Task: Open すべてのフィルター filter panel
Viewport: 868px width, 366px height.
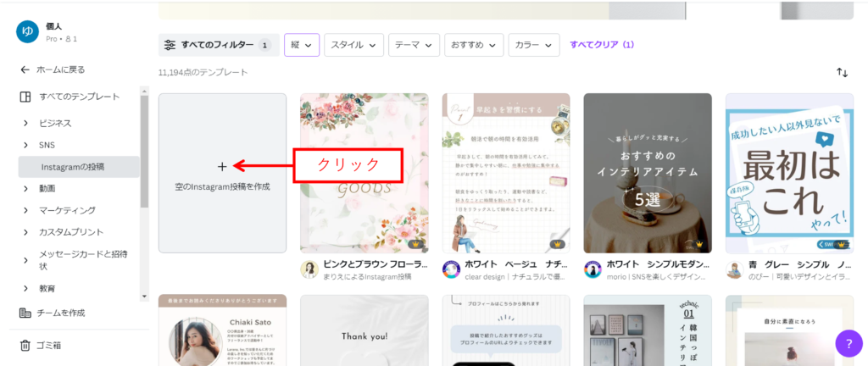Action: 218,45
